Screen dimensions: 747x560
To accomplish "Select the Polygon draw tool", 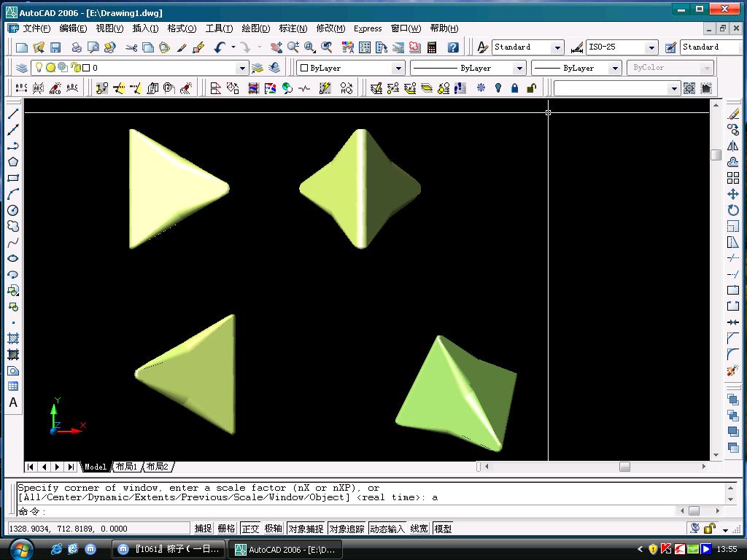I will coord(13,162).
